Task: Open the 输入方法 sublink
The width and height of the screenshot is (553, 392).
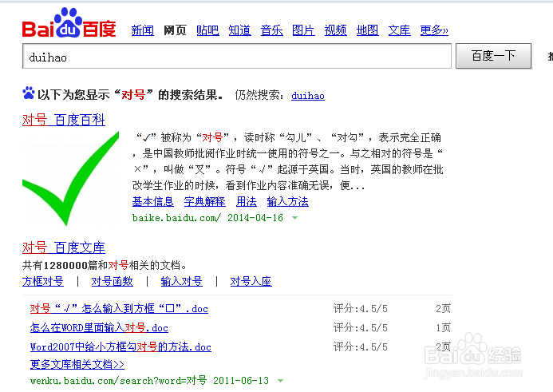Action: (x=288, y=201)
